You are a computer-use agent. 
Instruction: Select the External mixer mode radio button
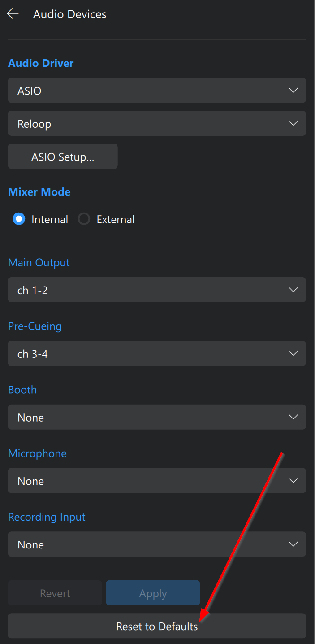[84, 219]
